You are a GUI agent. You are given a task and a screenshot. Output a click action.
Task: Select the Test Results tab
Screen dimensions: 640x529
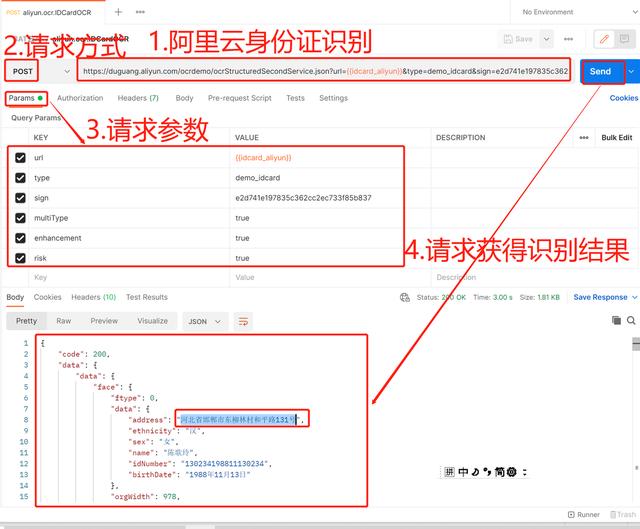pos(147,298)
